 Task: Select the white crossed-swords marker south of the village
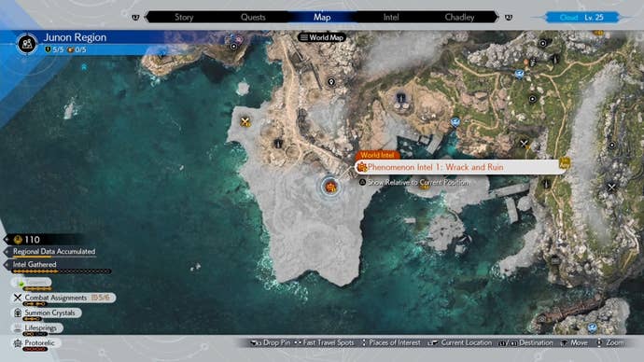coord(524,144)
